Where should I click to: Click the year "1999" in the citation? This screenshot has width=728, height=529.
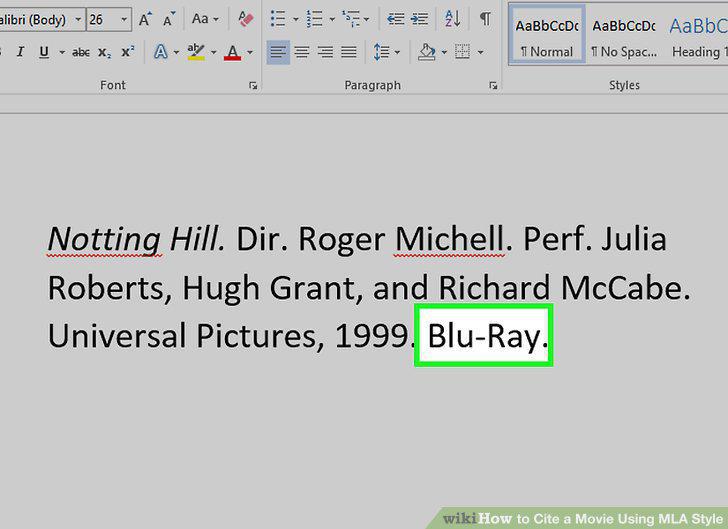point(372,336)
